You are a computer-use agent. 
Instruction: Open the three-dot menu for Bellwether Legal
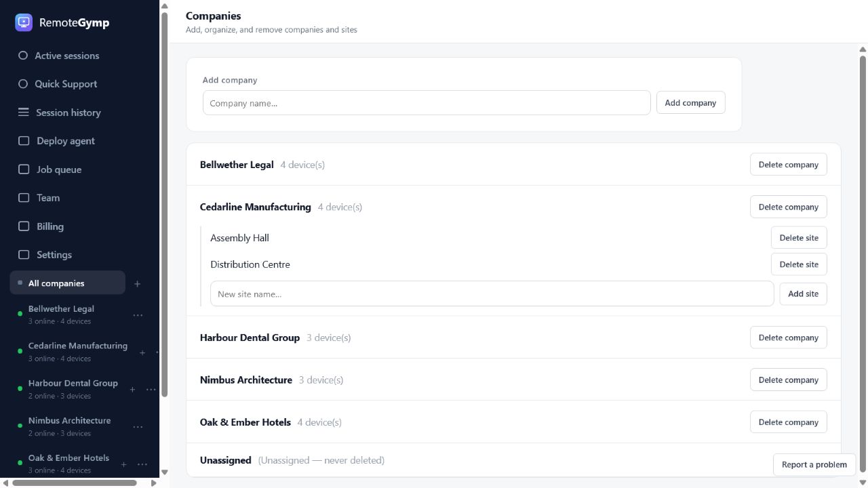tap(138, 315)
